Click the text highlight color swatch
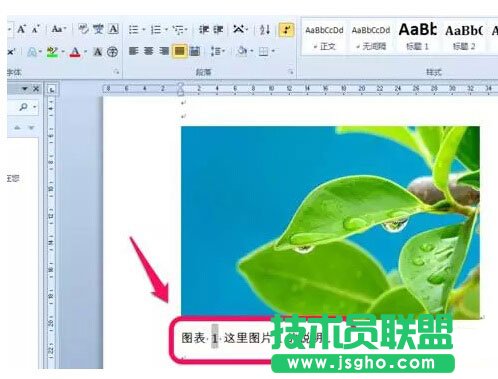This screenshot has width=498, height=379. coord(52,52)
